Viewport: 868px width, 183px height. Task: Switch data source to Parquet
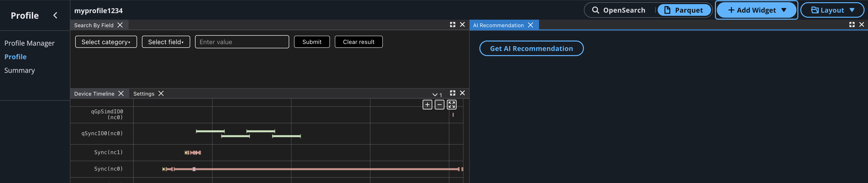[x=684, y=10]
